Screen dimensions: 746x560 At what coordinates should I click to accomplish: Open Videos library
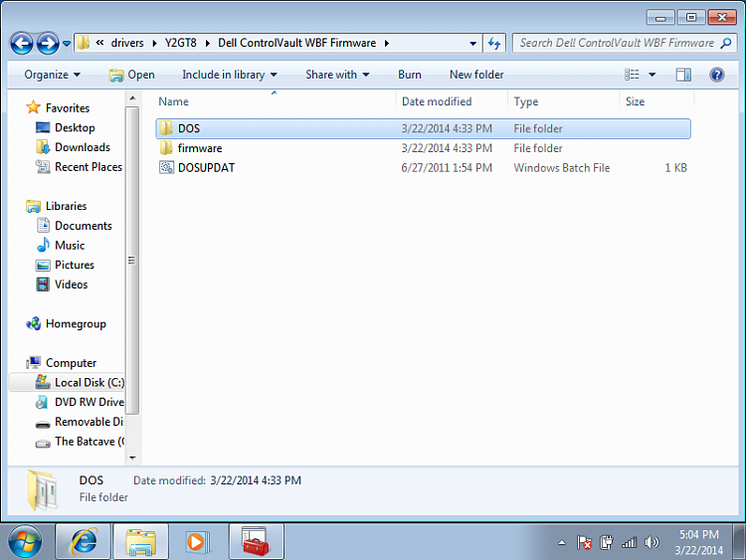pyautogui.click(x=71, y=284)
